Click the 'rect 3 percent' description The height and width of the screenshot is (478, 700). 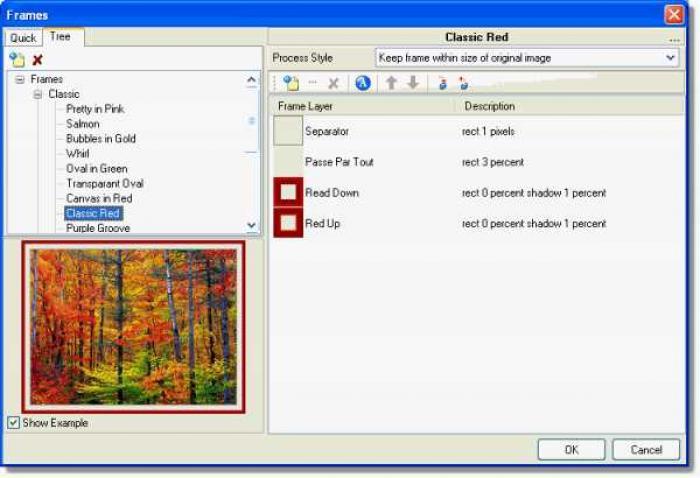[x=493, y=162]
